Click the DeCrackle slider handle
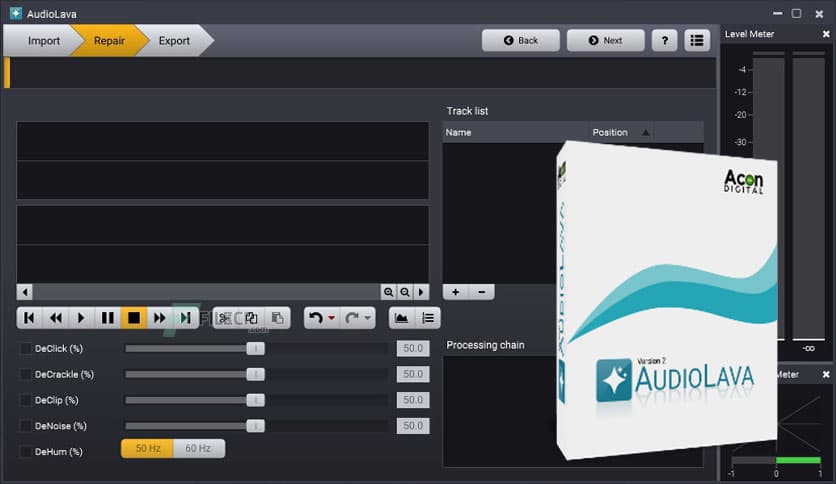 255,374
